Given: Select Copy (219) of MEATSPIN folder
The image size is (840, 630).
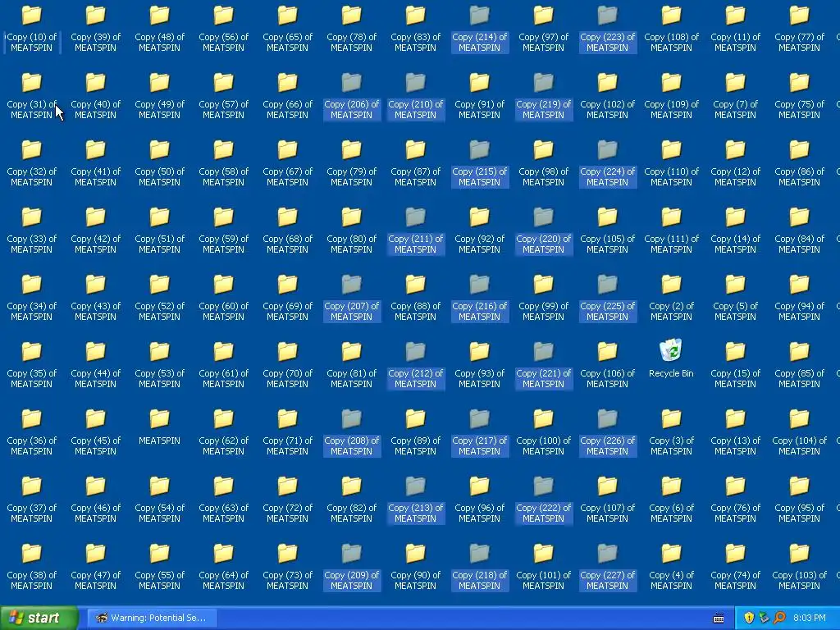Looking at the screenshot, I should point(543,95).
